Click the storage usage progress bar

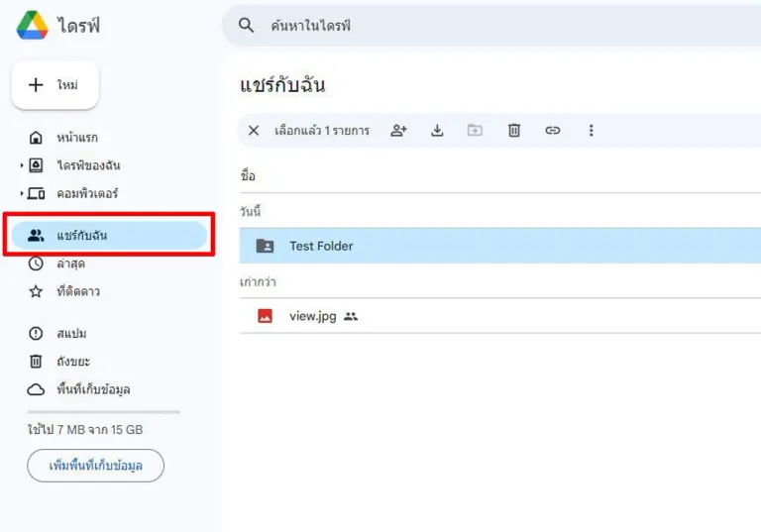pyautogui.click(x=103, y=412)
